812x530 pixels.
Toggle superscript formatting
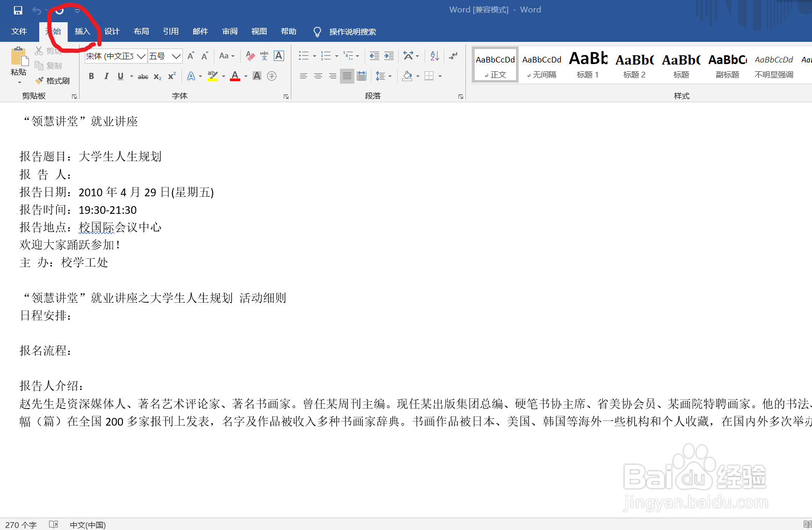(172, 76)
